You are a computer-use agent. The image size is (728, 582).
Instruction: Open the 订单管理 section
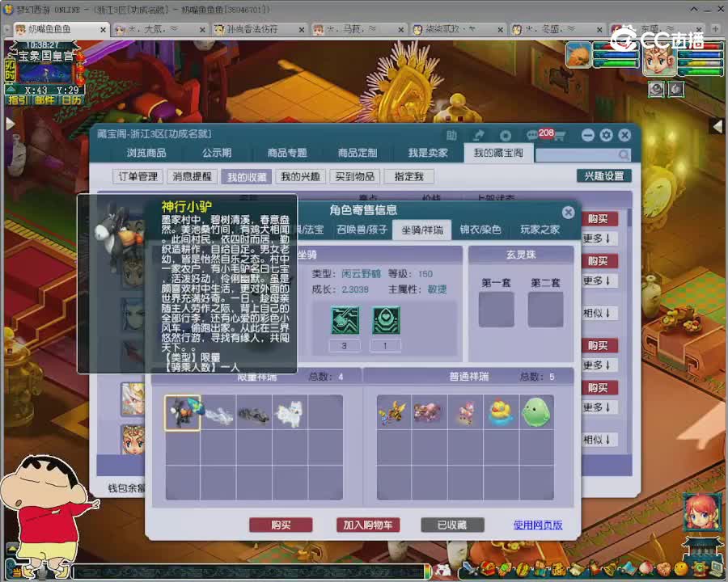138,176
